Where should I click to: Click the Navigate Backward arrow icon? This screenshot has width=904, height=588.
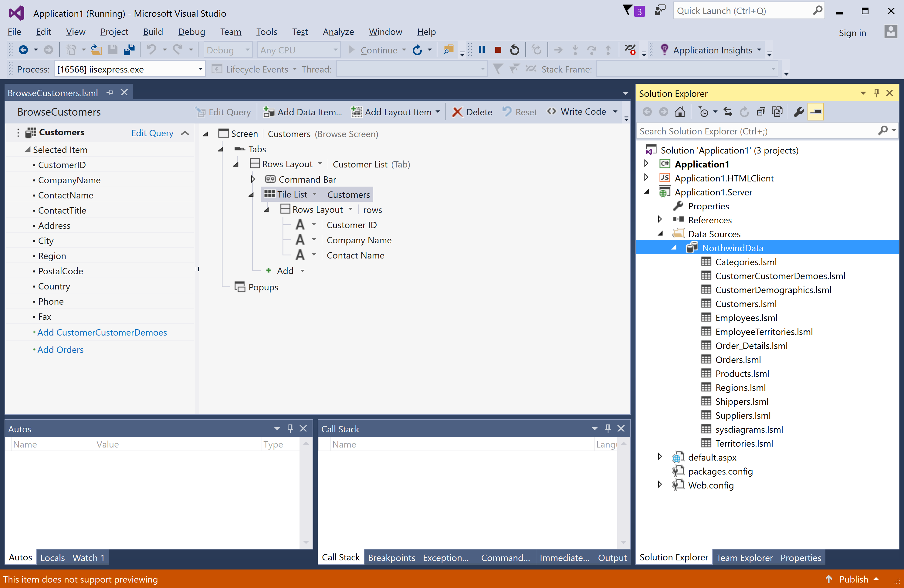(x=23, y=50)
